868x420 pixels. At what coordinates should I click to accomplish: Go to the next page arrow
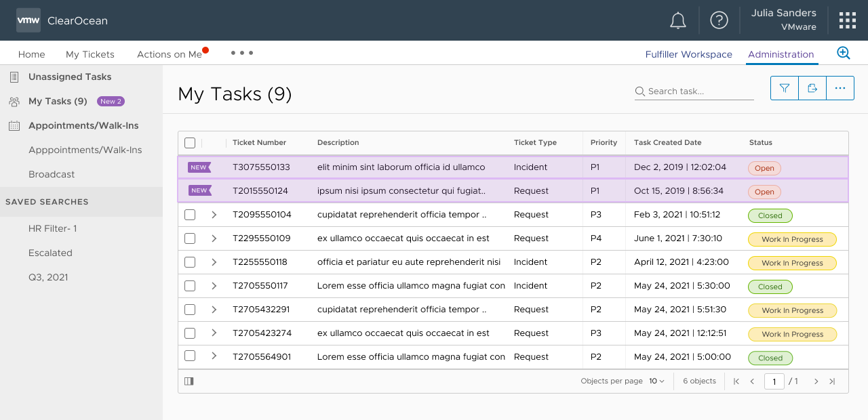tap(816, 381)
